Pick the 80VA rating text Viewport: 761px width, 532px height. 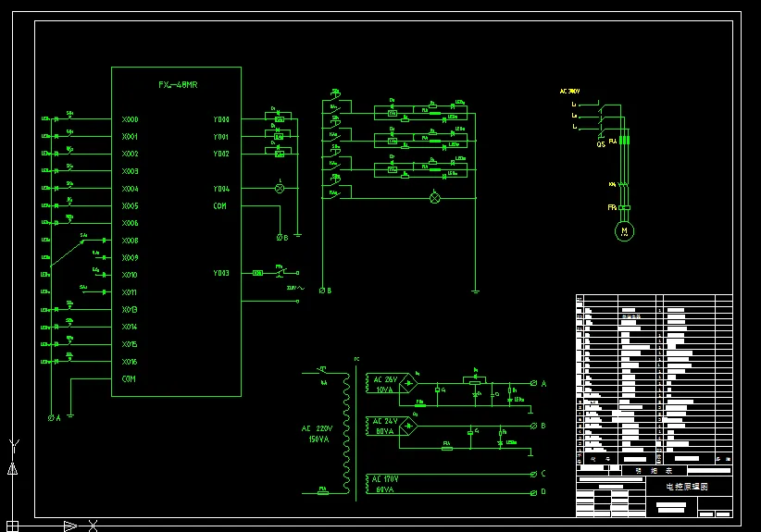[x=385, y=431]
